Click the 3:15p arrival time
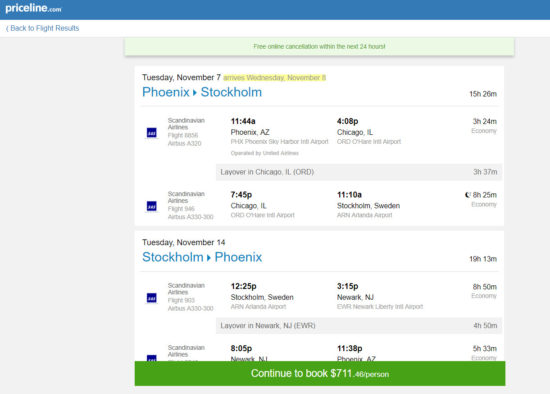 [348, 286]
